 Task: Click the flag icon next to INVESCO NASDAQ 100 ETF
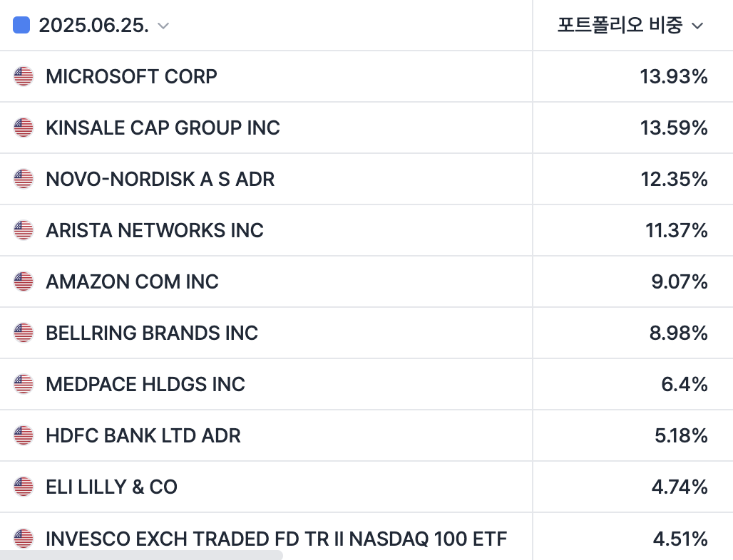click(x=24, y=538)
